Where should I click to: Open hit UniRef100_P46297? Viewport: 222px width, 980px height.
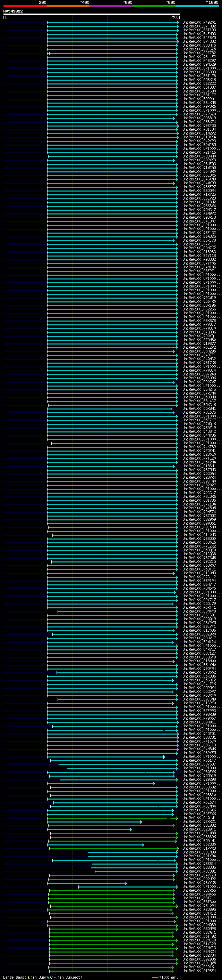tap(199, 60)
